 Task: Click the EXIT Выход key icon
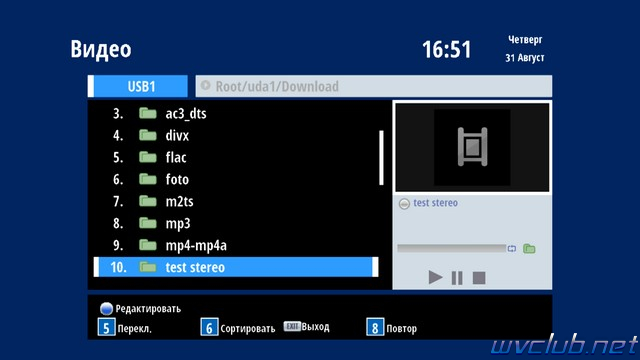(292, 326)
